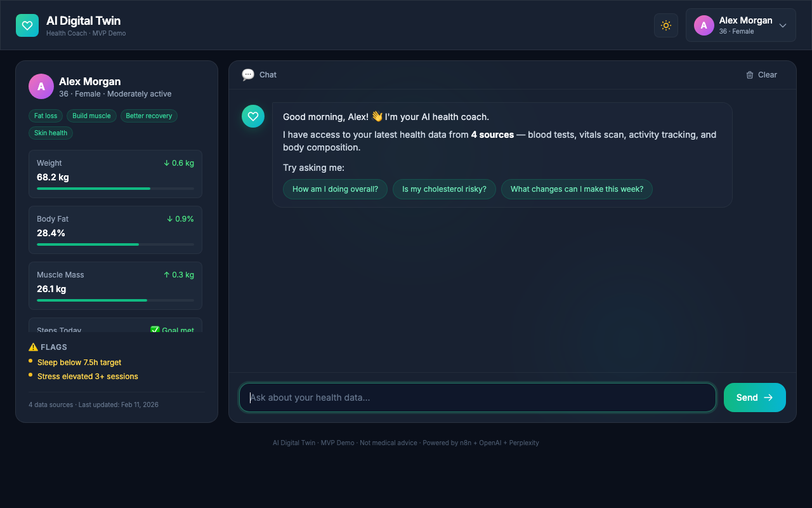812x508 pixels.
Task: Select the 'Fat loss' goal tag
Action: [45, 116]
